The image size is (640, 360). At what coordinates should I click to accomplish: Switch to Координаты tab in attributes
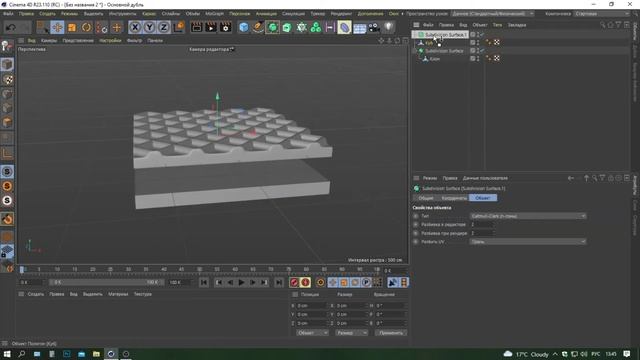454,198
